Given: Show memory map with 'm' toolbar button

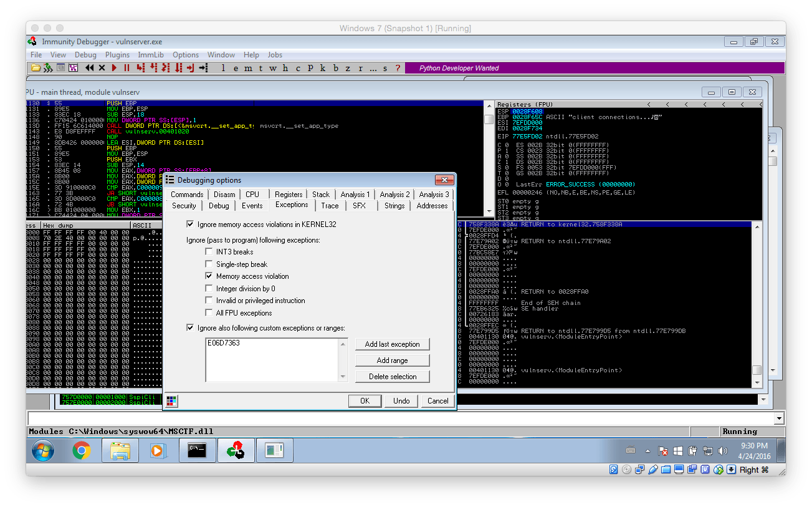Looking at the screenshot, I should pyautogui.click(x=248, y=68).
